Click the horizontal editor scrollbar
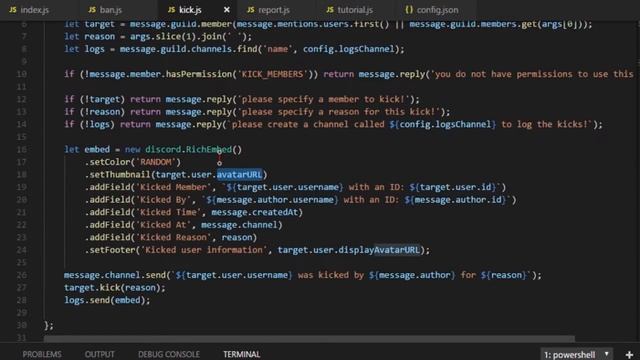640x360 pixels. tap(309, 339)
